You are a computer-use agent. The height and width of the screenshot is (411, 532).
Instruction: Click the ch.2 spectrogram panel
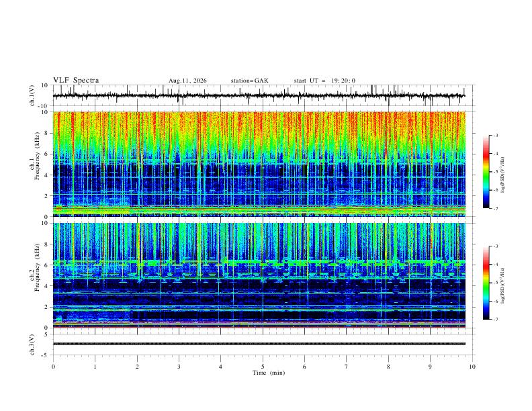pyautogui.click(x=259, y=275)
